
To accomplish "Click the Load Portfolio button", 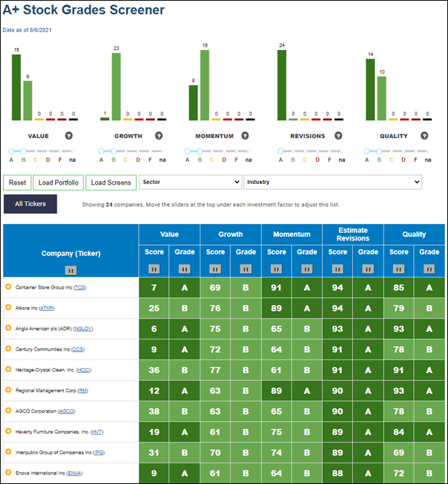I will click(58, 183).
